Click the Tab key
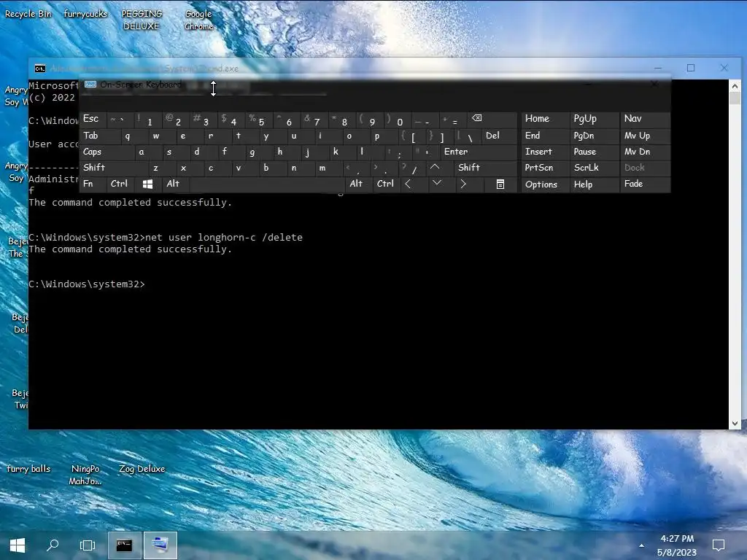This screenshot has width=747, height=560. pyautogui.click(x=99, y=136)
